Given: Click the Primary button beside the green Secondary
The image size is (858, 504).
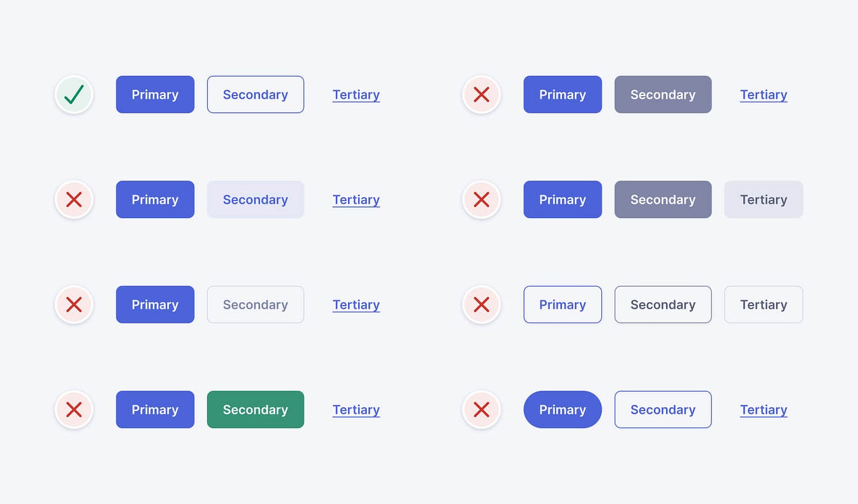Looking at the screenshot, I should pos(155,409).
